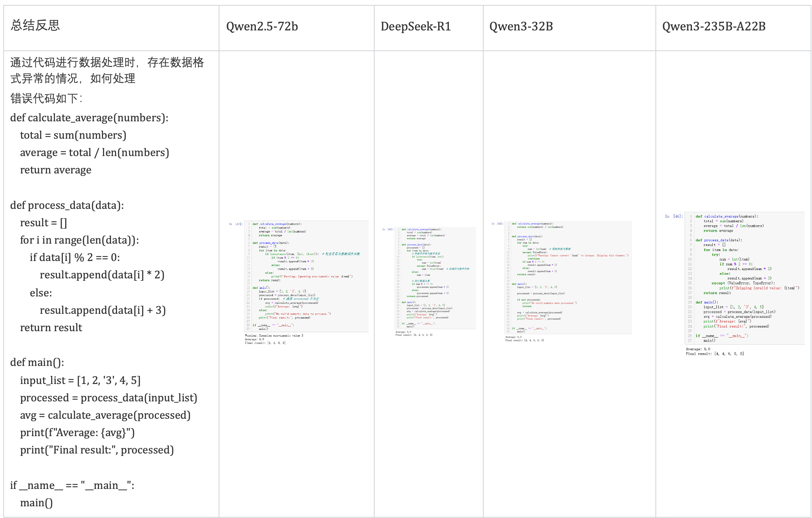Viewport: 812px width, 518px height.
Task: Click the line 'avg = calculate_average(processed)'
Action: click(x=105, y=415)
